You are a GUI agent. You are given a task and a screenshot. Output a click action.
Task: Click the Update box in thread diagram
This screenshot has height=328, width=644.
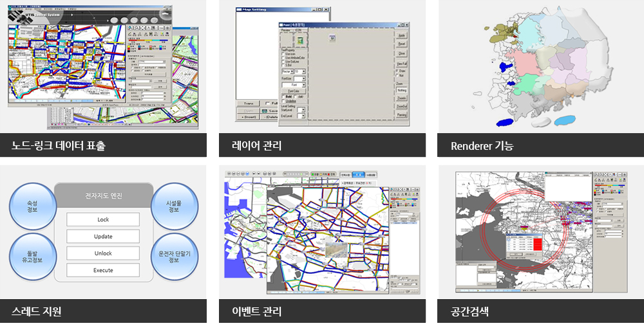103,236
